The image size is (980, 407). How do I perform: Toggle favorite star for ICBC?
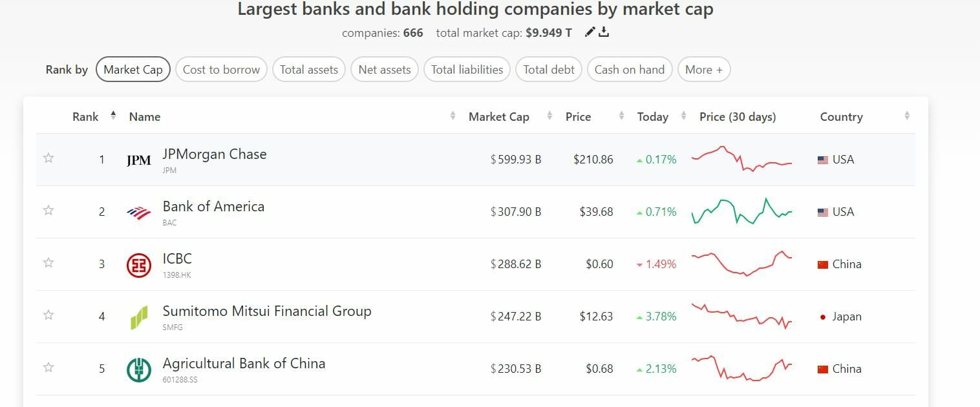[x=48, y=262]
